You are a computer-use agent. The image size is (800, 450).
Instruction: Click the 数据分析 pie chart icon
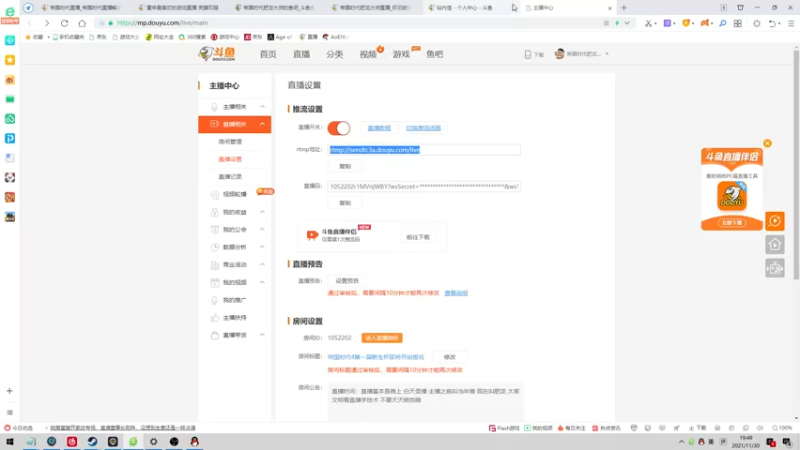tap(215, 247)
